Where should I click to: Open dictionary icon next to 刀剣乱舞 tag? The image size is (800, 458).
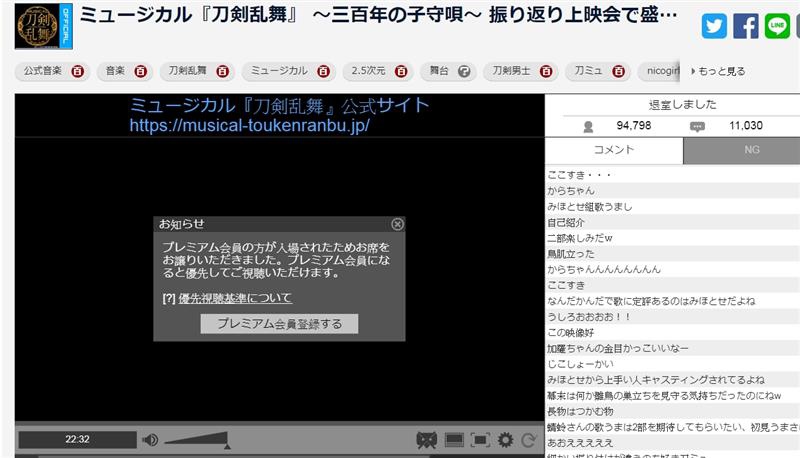click(222, 71)
